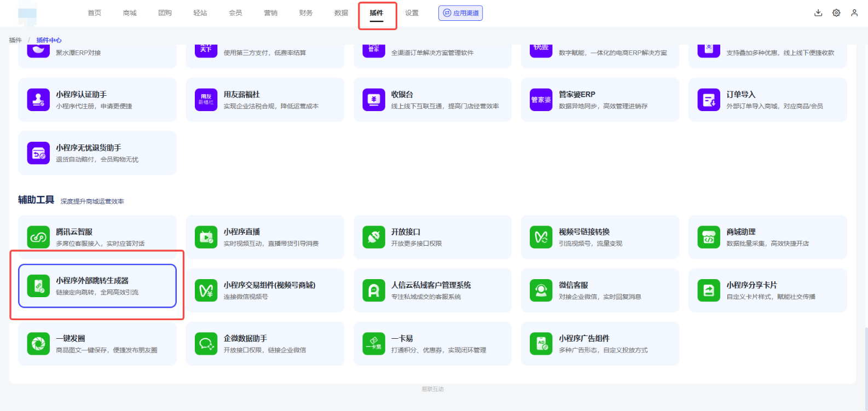Image resolution: width=868 pixels, height=411 pixels.
Task: Open the 小程序外部跳转生成器 card
Action: click(97, 286)
